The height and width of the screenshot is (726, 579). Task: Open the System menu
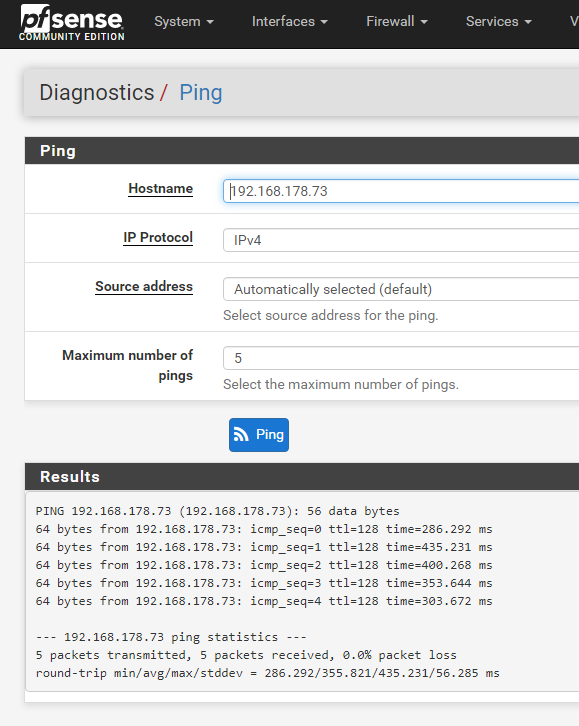click(x=184, y=22)
